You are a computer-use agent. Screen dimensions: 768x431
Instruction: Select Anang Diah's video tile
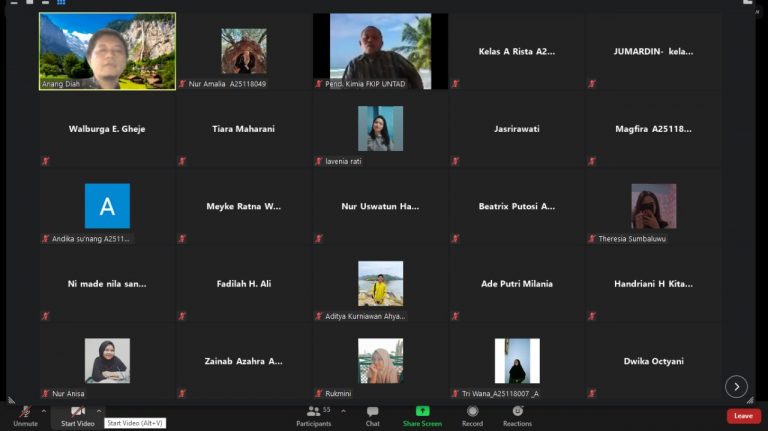tap(107, 51)
